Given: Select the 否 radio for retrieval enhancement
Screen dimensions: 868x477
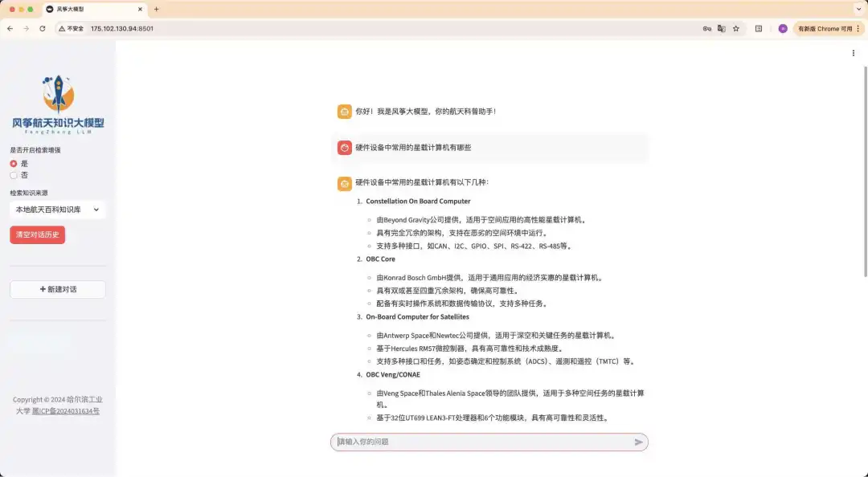Looking at the screenshot, I should pyautogui.click(x=14, y=175).
